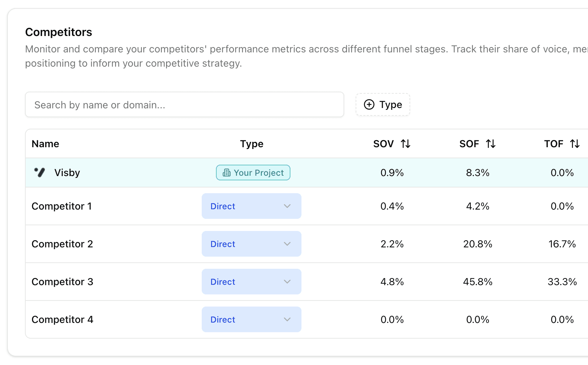Viewport: 588px width, 365px height.
Task: Click the plus circle icon beside Type
Action: tap(369, 104)
